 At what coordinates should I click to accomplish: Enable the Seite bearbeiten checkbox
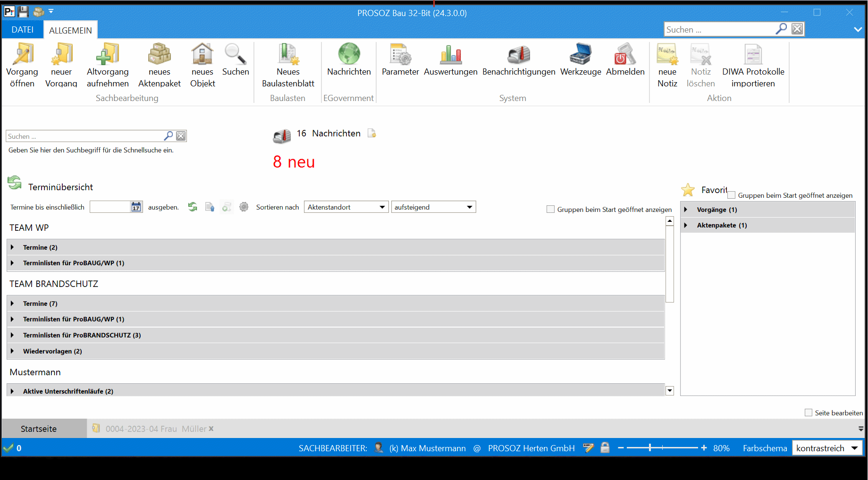tap(809, 413)
